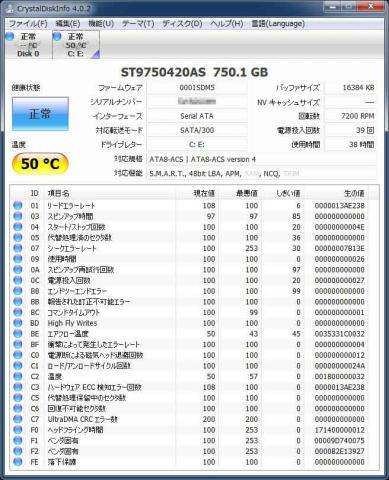The width and height of the screenshot is (389, 480).
Task: Open the ディスク(D) menu
Action: click(182, 24)
